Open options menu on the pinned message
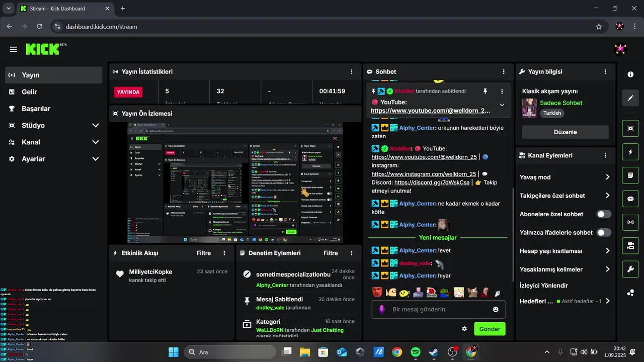 pyautogui.click(x=502, y=91)
